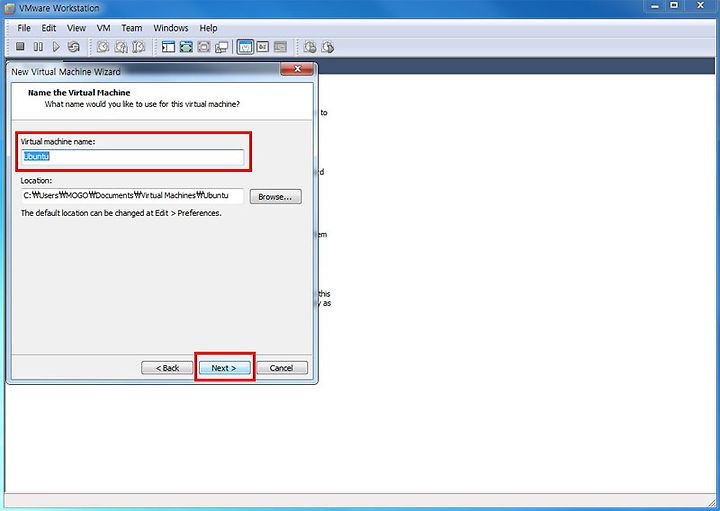The height and width of the screenshot is (511, 720).
Task: Click the 'Name the Virtual Machine' heading
Action: point(79,92)
